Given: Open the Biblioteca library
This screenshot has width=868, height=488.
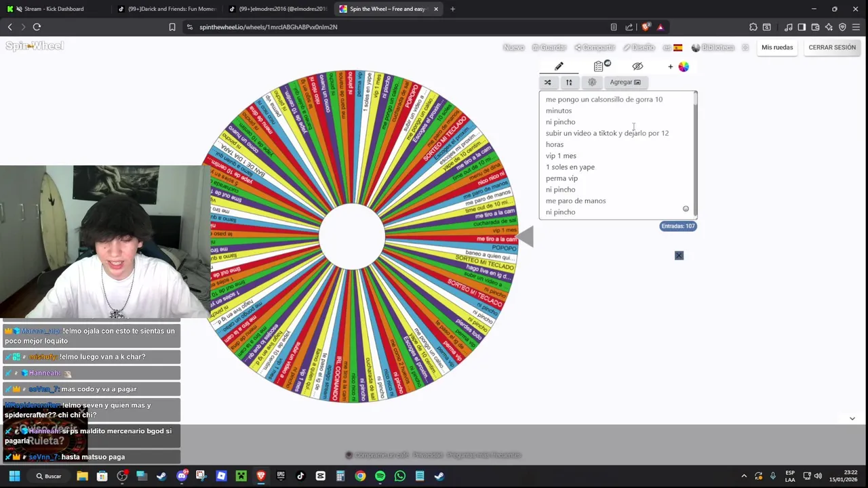Looking at the screenshot, I should (x=713, y=47).
